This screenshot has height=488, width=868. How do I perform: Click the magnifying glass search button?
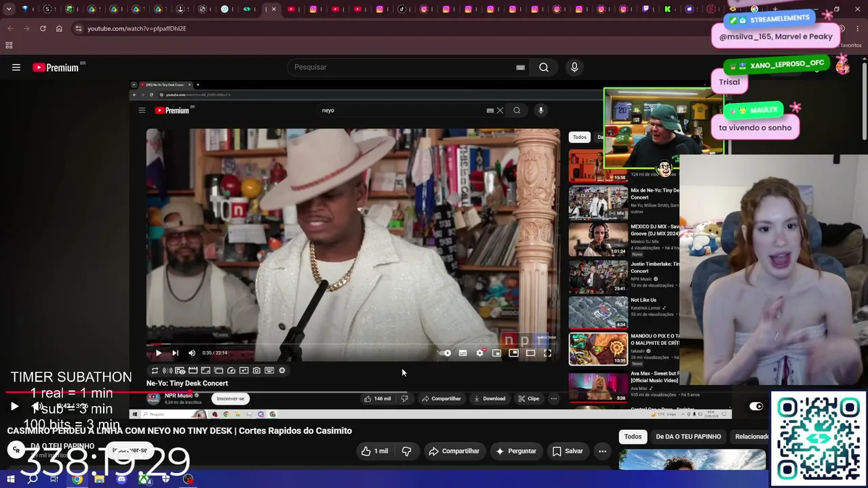(544, 67)
